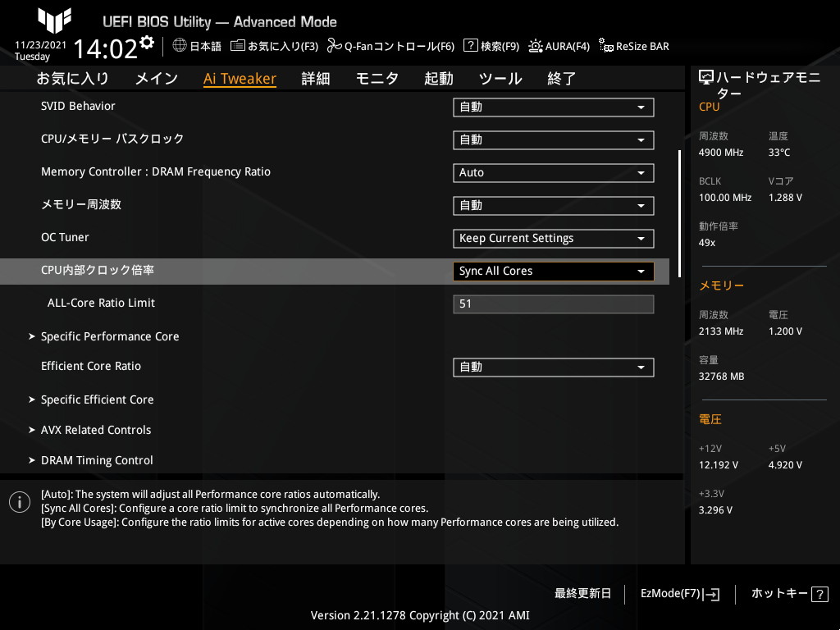The height and width of the screenshot is (630, 840).
Task: Click the TUF logo at top left
Action: coord(54,21)
